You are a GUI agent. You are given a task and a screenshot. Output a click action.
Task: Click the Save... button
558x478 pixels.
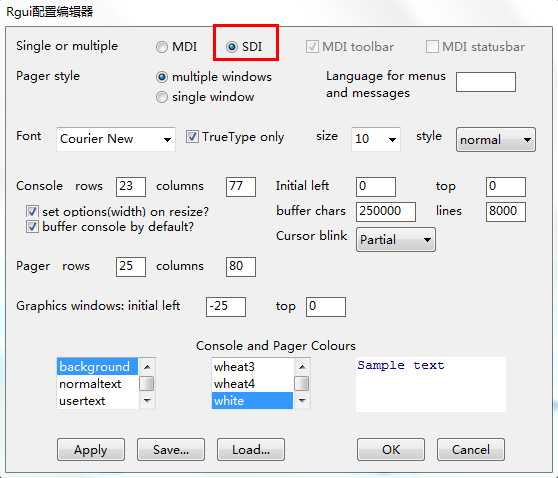(x=171, y=450)
